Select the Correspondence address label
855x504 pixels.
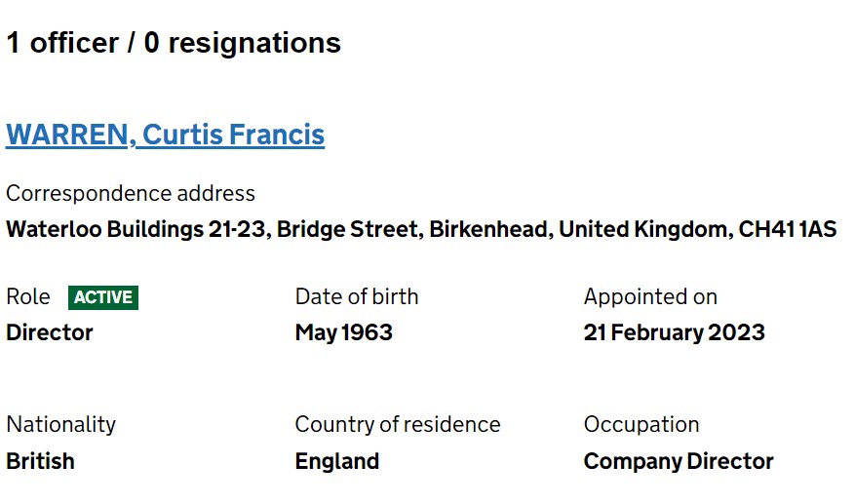131,194
